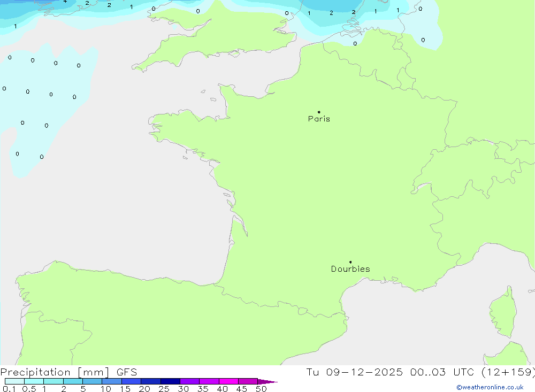This screenshot has height=392, width=535.
Task: Click the legend value '40'
Action: click(x=222, y=389)
